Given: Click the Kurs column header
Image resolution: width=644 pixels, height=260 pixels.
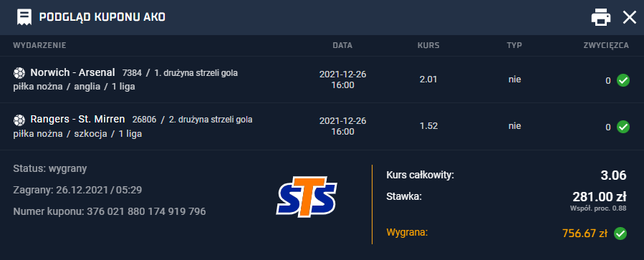Looking at the screenshot, I should [428, 46].
